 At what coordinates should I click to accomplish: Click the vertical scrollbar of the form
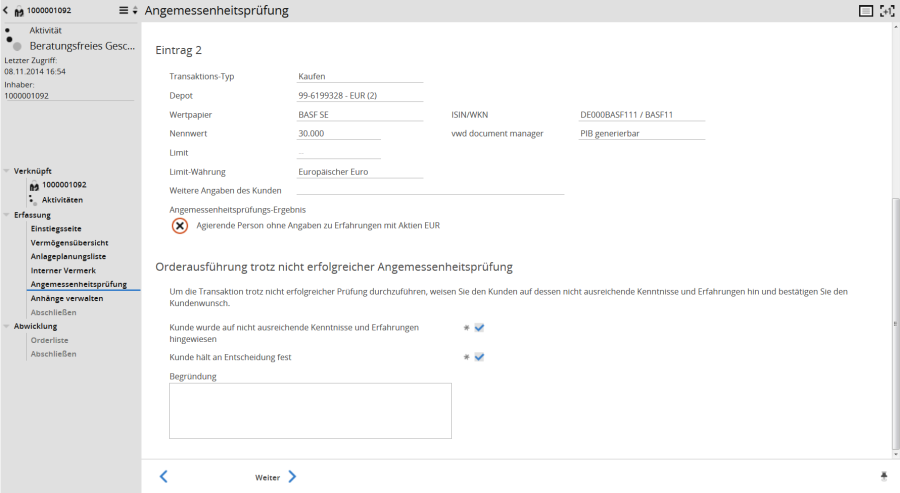point(895,320)
